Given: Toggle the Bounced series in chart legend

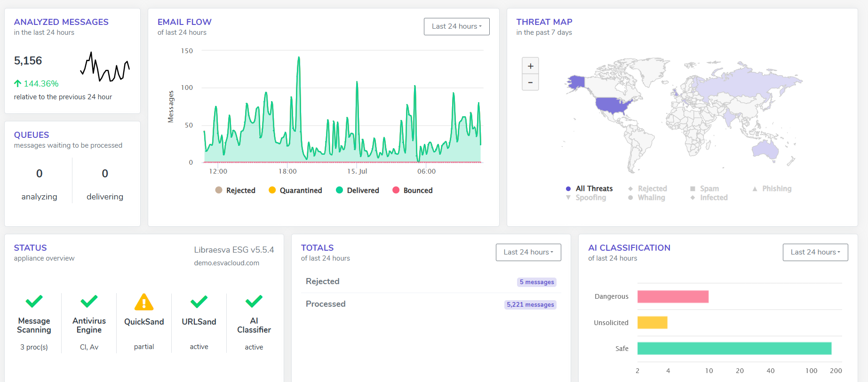Looking at the screenshot, I should (x=413, y=190).
